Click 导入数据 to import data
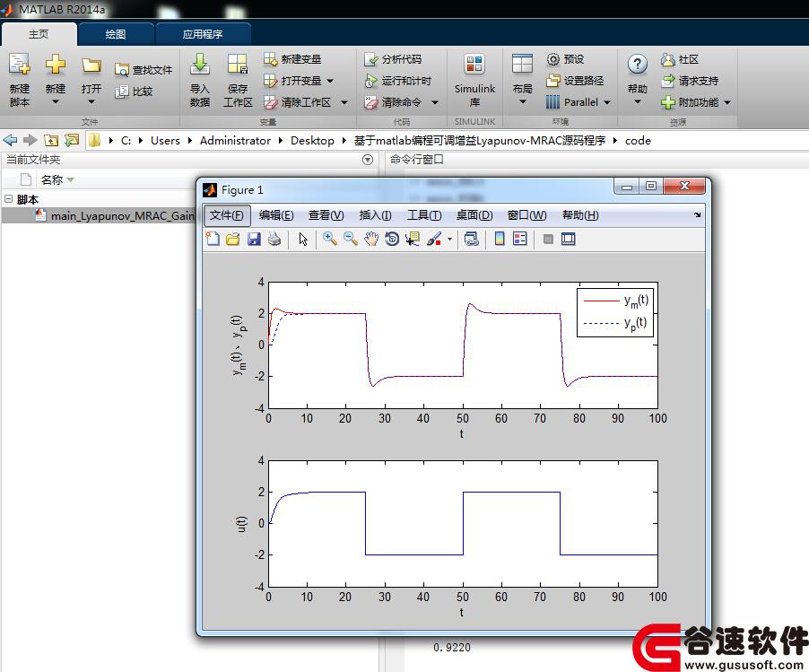 click(200, 79)
